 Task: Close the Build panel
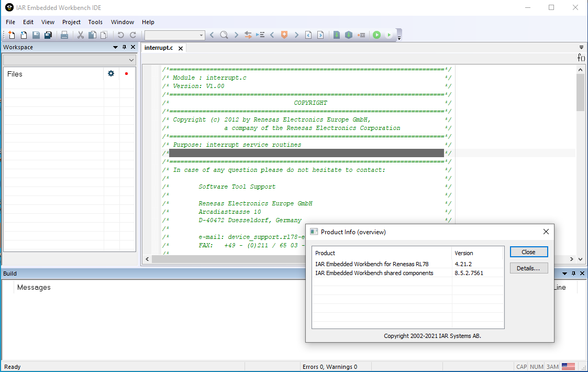pos(582,273)
